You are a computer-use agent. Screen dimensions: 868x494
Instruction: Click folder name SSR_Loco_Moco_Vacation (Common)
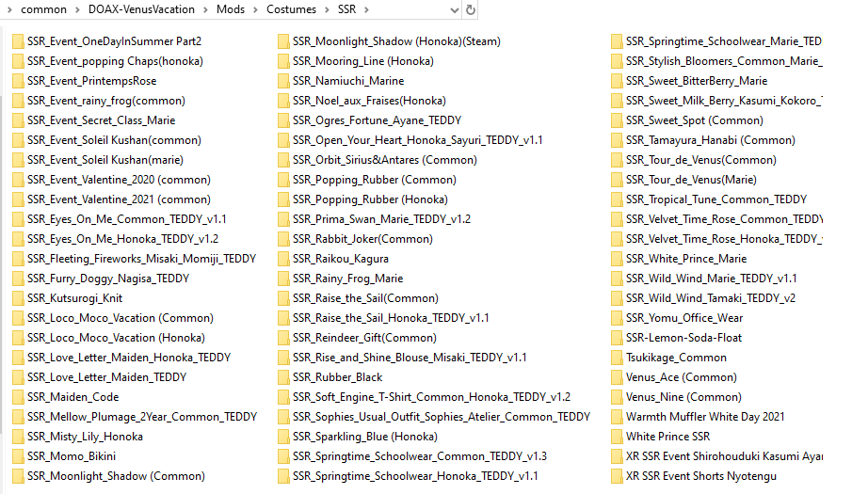(121, 318)
